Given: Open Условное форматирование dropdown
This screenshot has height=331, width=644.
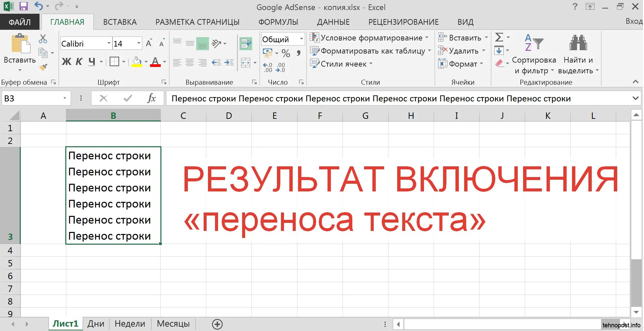Looking at the screenshot, I should point(369,38).
